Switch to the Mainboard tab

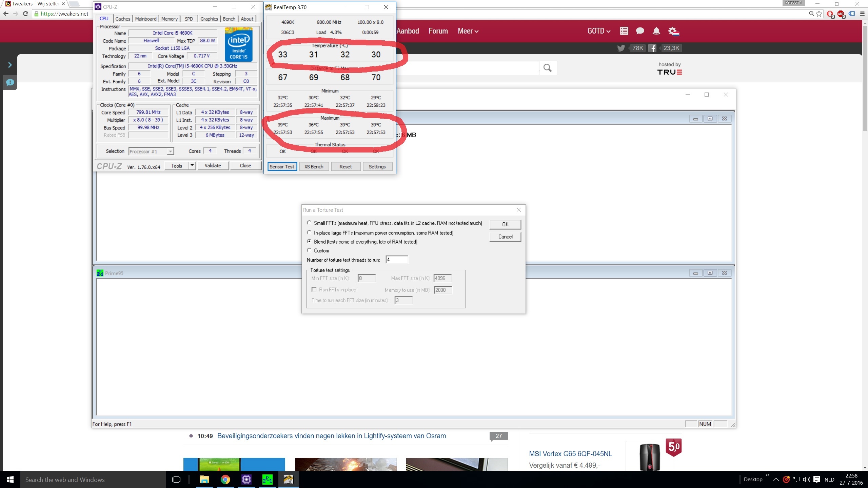(x=146, y=19)
